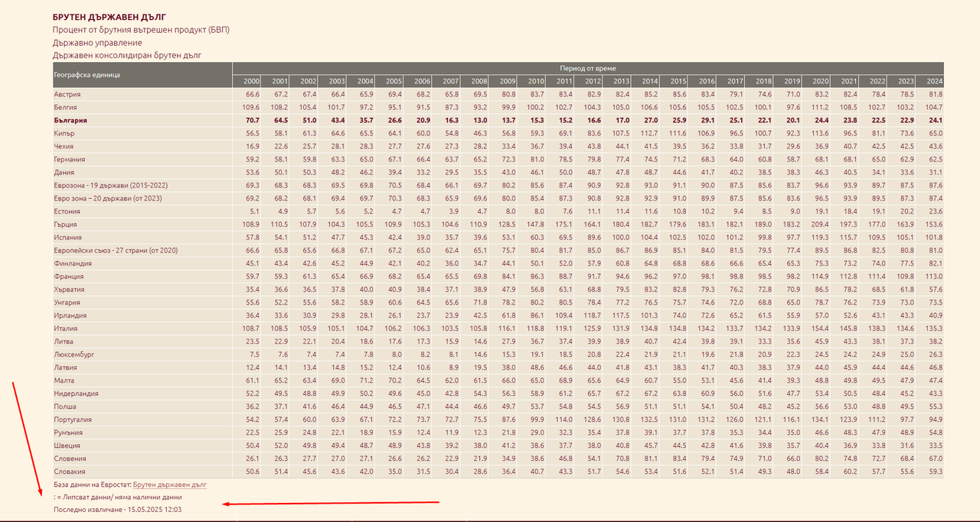This screenshot has height=522, width=980.
Task: Click the "Период от време" header
Action: click(588, 69)
